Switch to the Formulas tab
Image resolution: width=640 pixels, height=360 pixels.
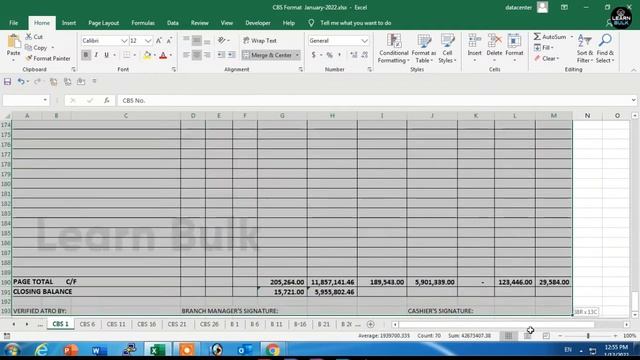(143, 23)
